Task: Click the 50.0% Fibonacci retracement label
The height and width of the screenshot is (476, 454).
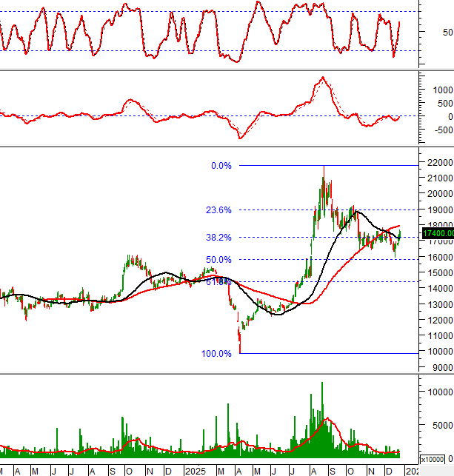Action: 220,259
